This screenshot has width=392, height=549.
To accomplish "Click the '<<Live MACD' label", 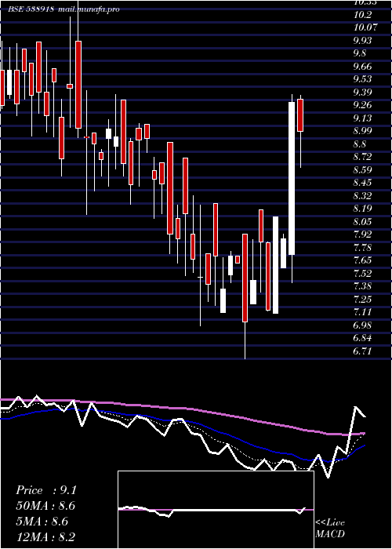I will pyautogui.click(x=330, y=529).
